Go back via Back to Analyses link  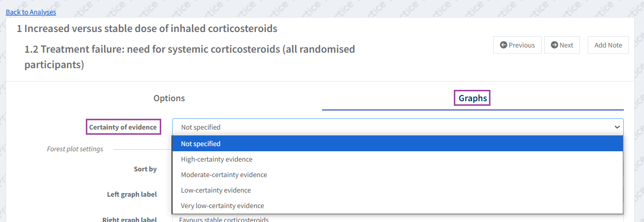pyautogui.click(x=31, y=12)
